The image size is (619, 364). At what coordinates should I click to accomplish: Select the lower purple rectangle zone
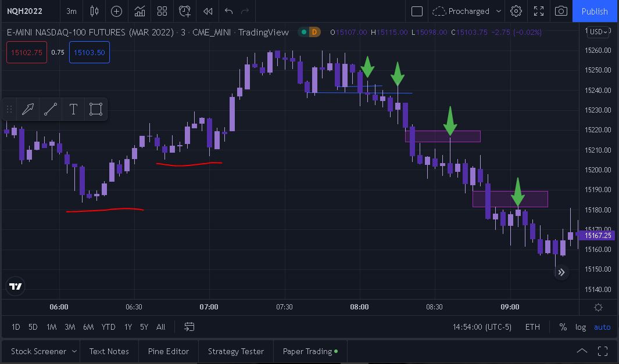coord(510,199)
